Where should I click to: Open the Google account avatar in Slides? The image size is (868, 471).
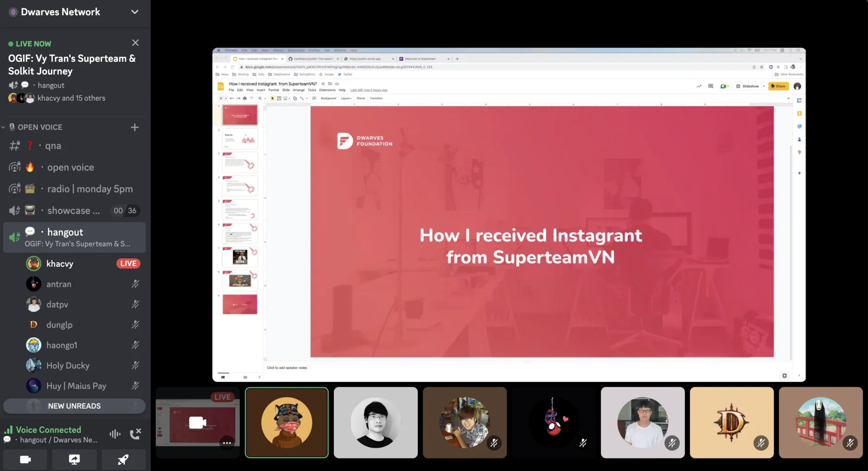797,86
